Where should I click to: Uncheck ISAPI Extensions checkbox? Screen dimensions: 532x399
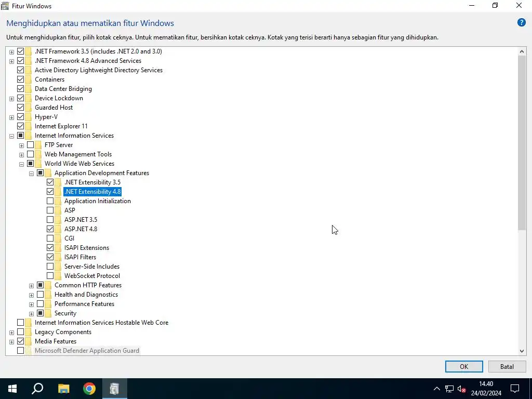click(x=50, y=248)
